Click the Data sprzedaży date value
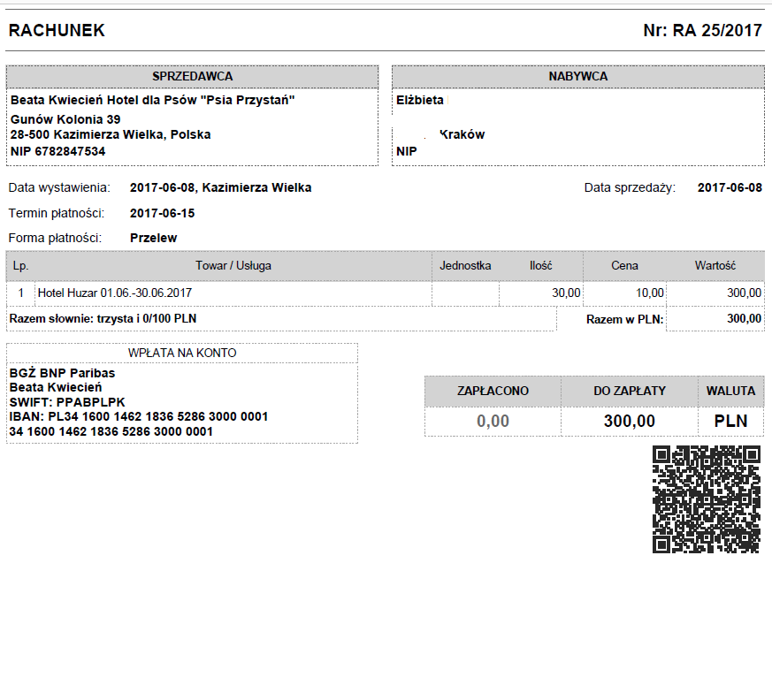The height and width of the screenshot is (700, 772). (x=730, y=187)
